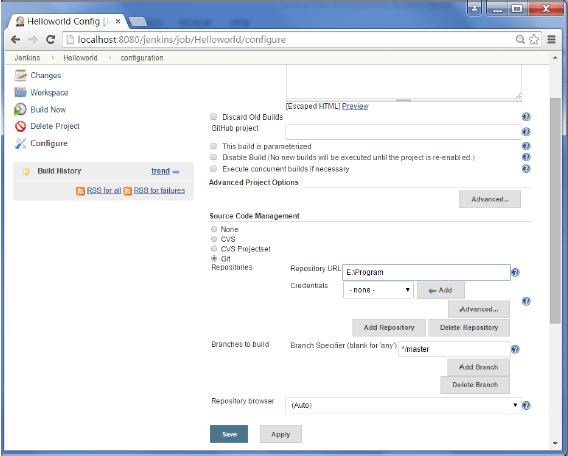Image resolution: width=568 pixels, height=456 pixels.
Task: Click the Build Now clock icon
Action: [20, 109]
